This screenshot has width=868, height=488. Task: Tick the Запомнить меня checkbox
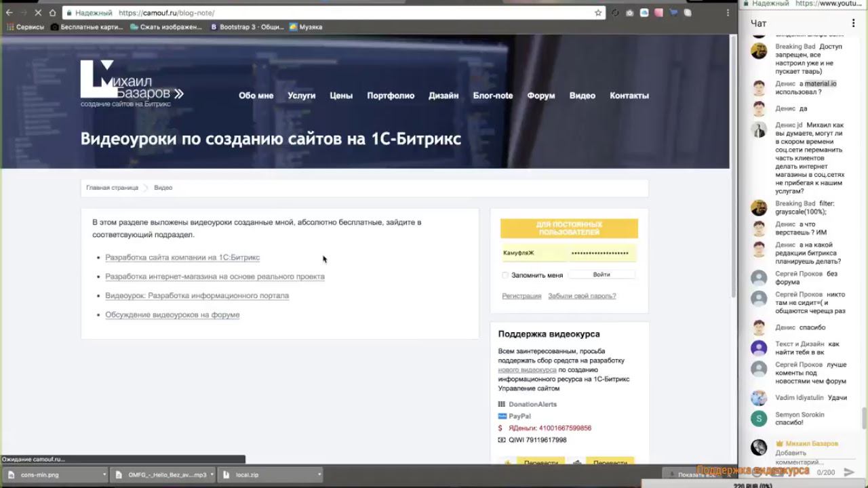tap(505, 275)
